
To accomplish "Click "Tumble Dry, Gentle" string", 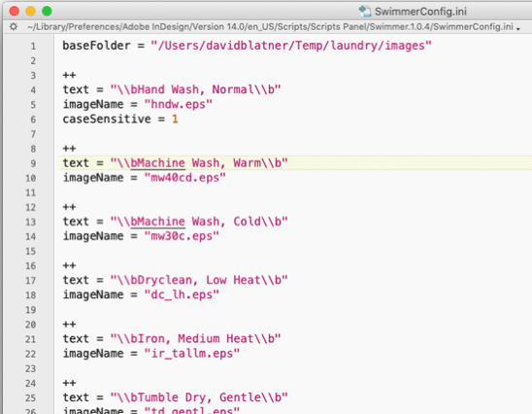I will tap(199, 397).
